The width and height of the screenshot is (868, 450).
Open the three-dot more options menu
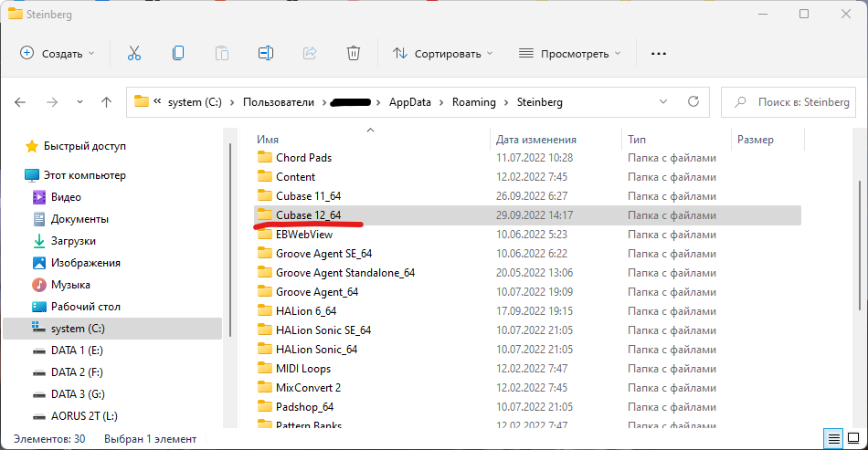click(658, 54)
